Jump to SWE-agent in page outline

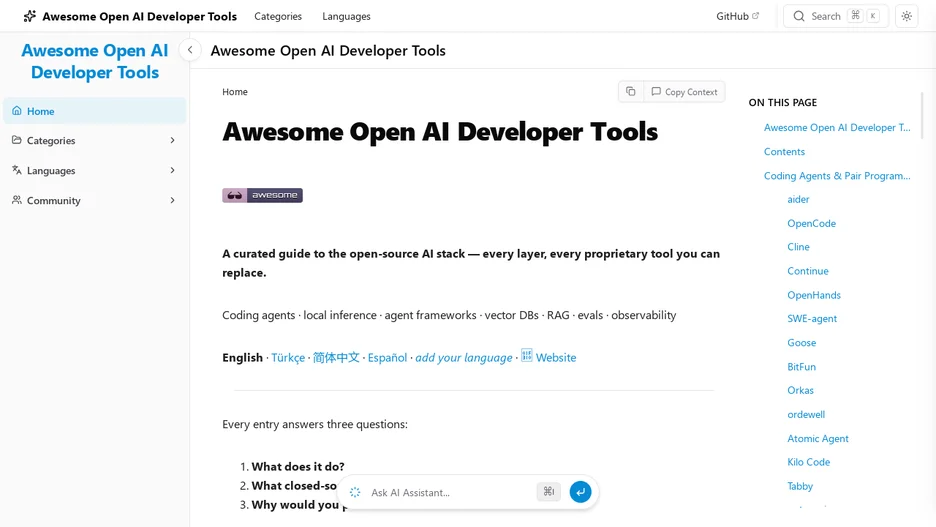point(812,319)
